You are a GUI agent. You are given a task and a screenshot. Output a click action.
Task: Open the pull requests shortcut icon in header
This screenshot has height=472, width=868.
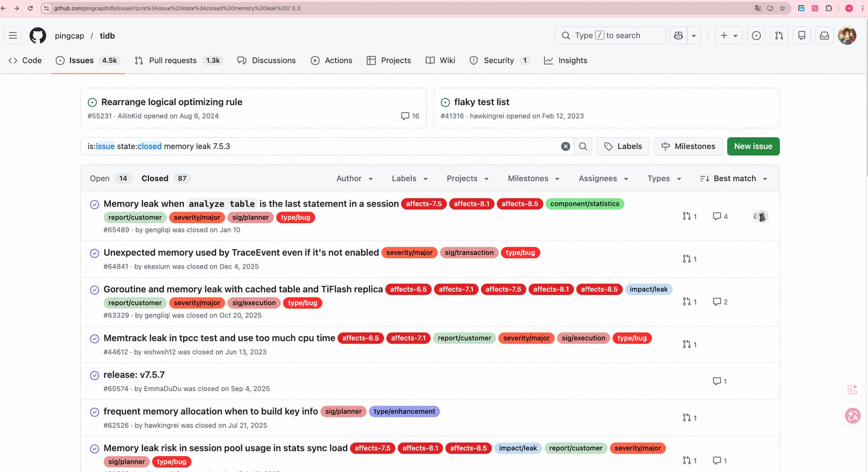(x=779, y=36)
